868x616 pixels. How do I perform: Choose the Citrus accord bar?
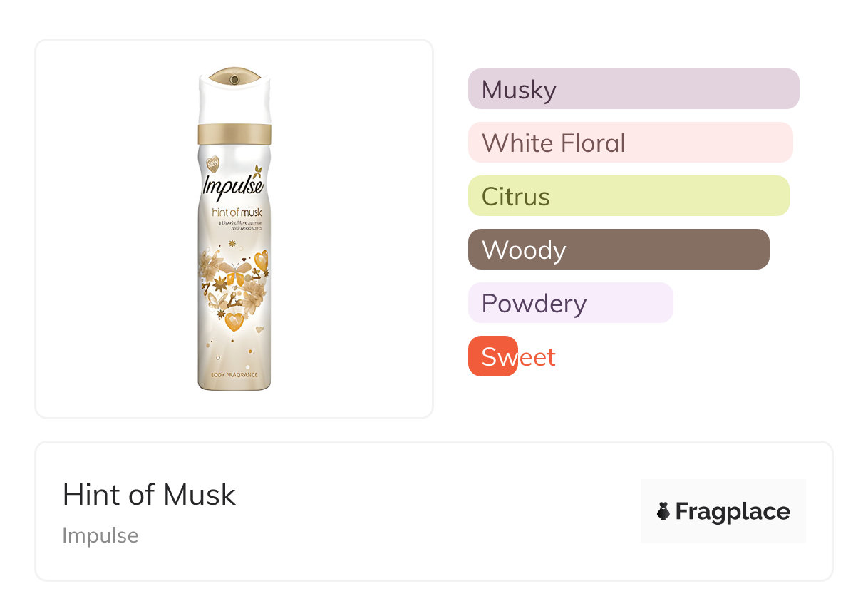click(628, 196)
